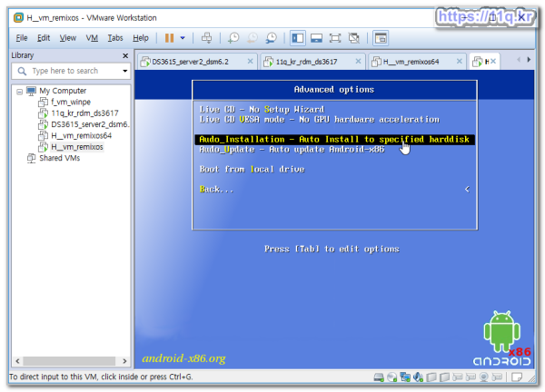Open the power options dropdown arrow
Viewport: 545px width, 392px height.
click(x=183, y=38)
